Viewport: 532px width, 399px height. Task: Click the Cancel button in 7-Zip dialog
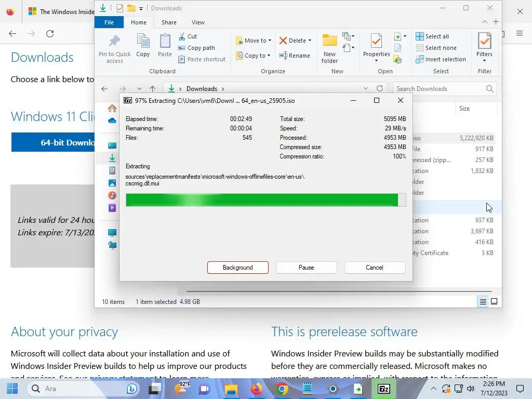375,268
